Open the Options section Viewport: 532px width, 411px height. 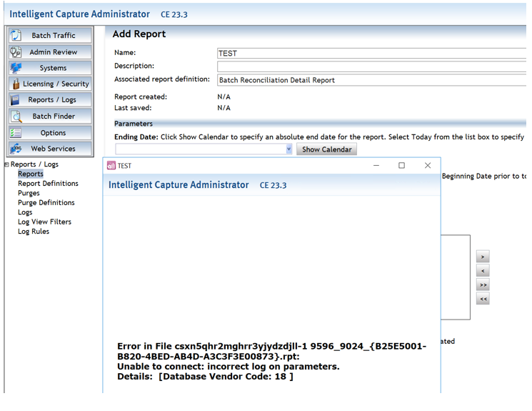pyautogui.click(x=50, y=133)
